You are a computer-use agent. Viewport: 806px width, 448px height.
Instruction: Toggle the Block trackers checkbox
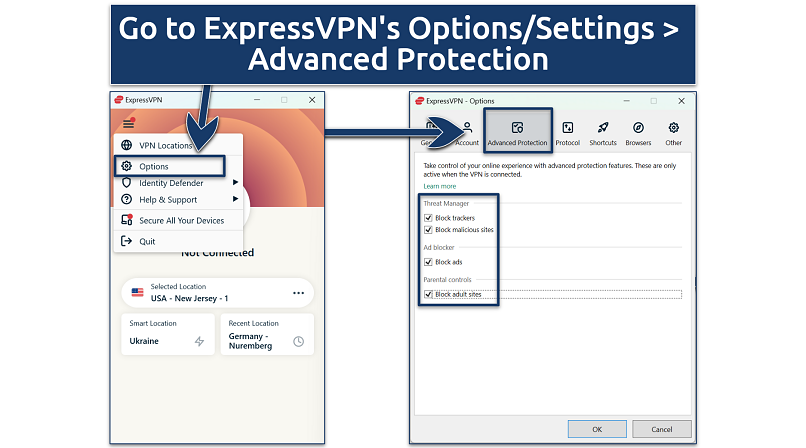[x=429, y=217]
